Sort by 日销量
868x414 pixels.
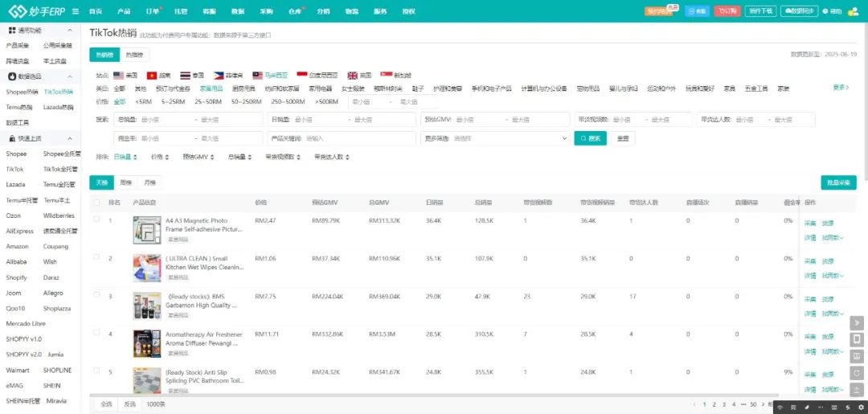click(x=125, y=158)
